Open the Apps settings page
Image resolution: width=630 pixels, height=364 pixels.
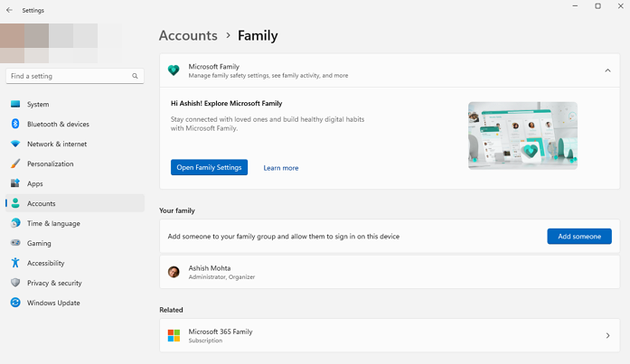[x=35, y=183]
